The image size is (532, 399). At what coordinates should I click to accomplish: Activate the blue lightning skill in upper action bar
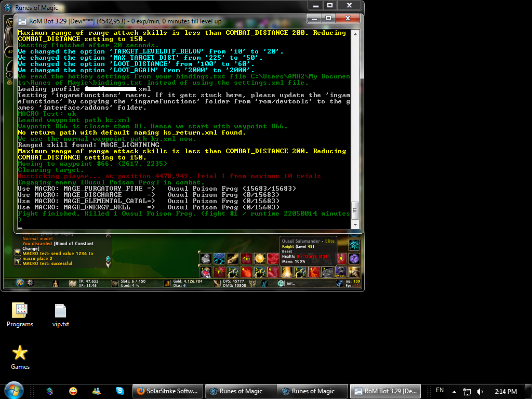coord(219,259)
